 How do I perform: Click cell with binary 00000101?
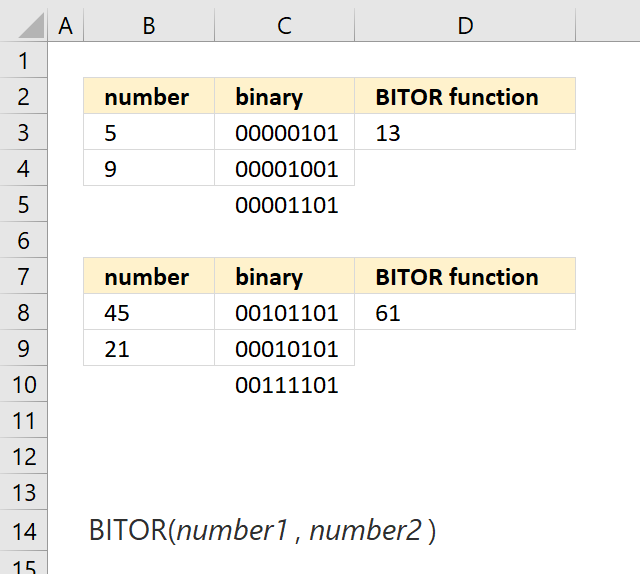click(284, 132)
